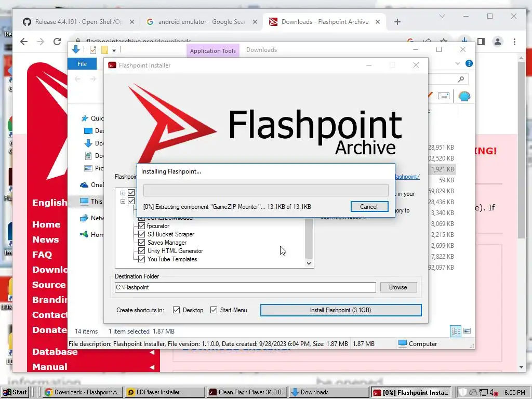This screenshot has height=399, width=532.
Task: Switch to LDPlayer Installer taskbar item
Action: tap(165, 392)
